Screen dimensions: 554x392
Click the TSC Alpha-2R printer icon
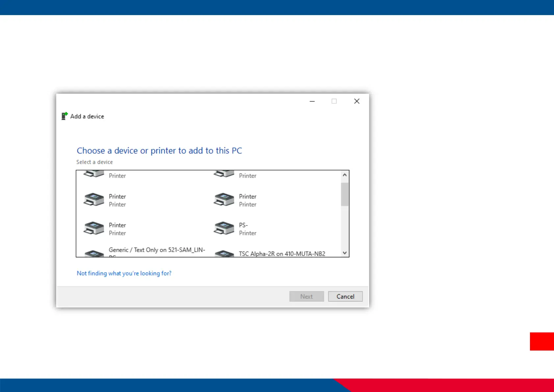pyautogui.click(x=224, y=254)
